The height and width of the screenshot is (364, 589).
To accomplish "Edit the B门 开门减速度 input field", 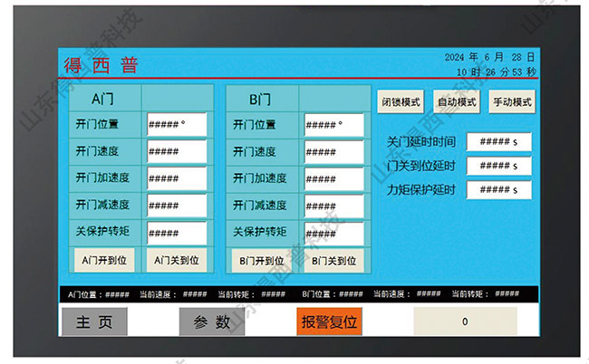I will (x=333, y=206).
